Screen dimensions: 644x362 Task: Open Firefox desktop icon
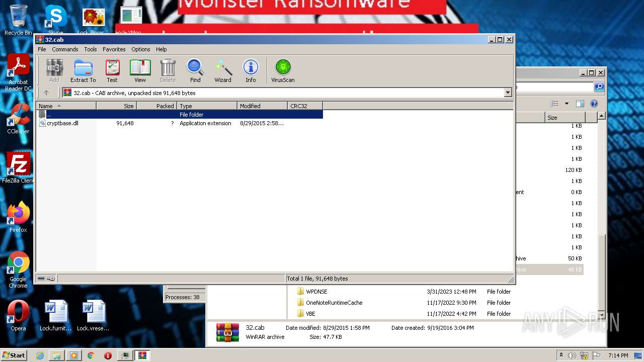(x=18, y=217)
